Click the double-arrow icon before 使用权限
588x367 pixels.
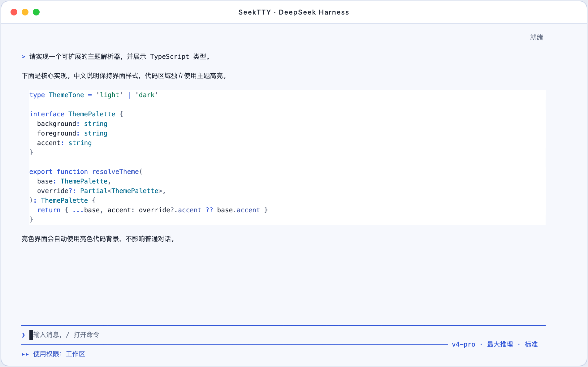25,354
